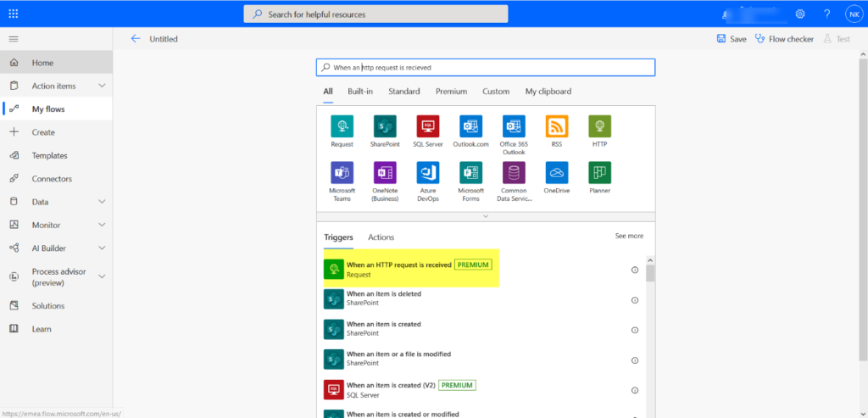Select the Azure DevOps connector icon
The width and height of the screenshot is (868, 418).
tap(428, 173)
